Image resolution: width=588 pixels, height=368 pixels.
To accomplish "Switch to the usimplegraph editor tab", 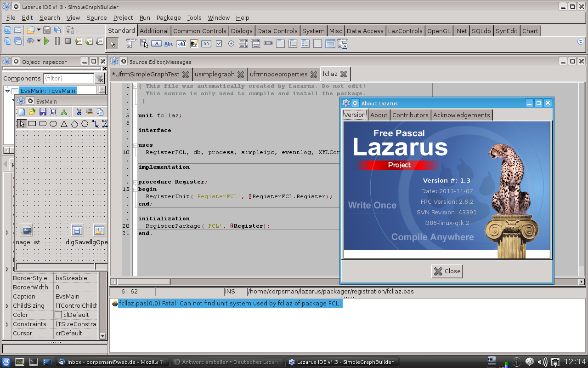I will (220, 74).
